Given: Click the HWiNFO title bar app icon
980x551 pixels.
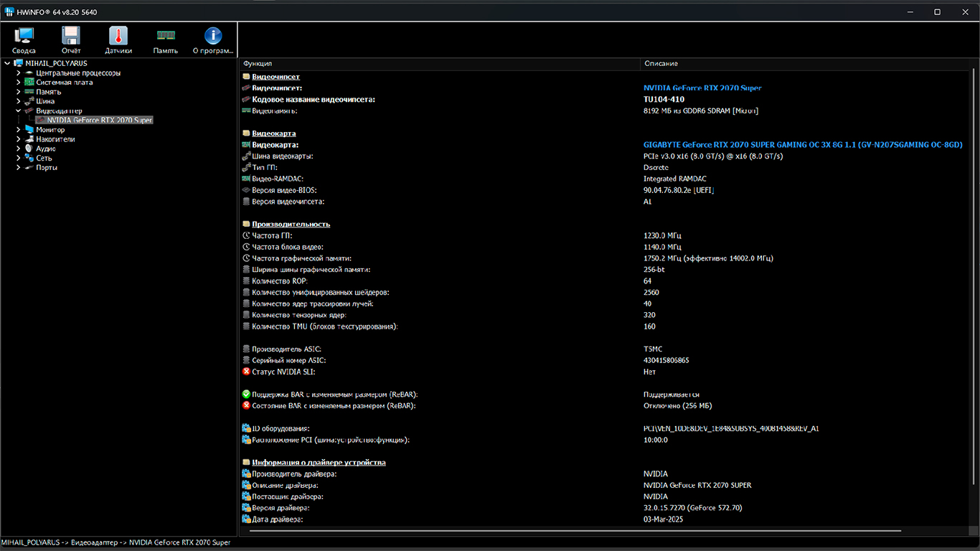Looking at the screenshot, I should point(9,11).
